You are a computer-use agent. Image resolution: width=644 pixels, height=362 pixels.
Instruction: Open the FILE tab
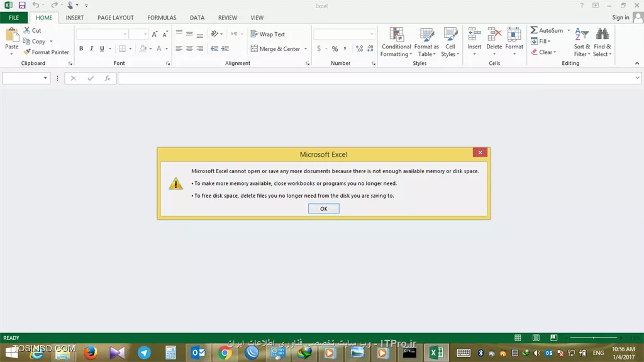coord(14,18)
